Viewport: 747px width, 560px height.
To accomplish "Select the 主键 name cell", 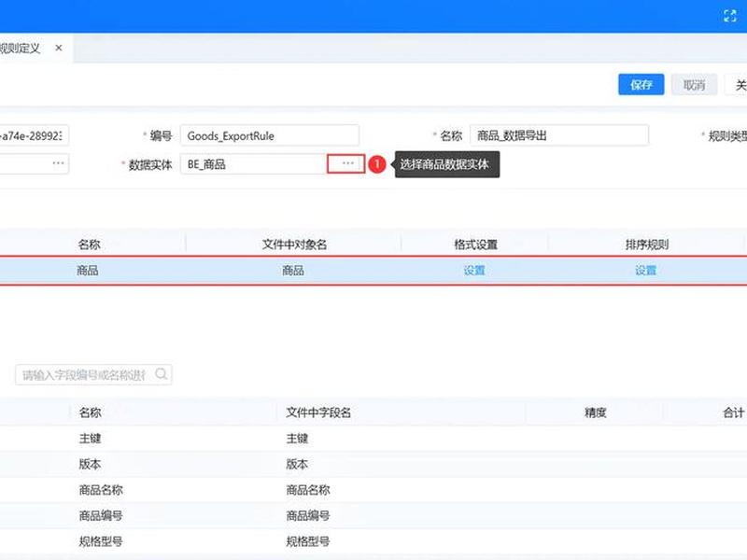I will click(90, 438).
